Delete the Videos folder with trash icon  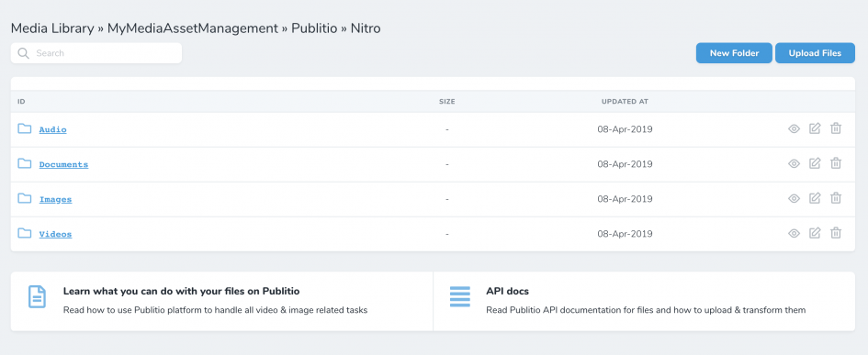[836, 233]
